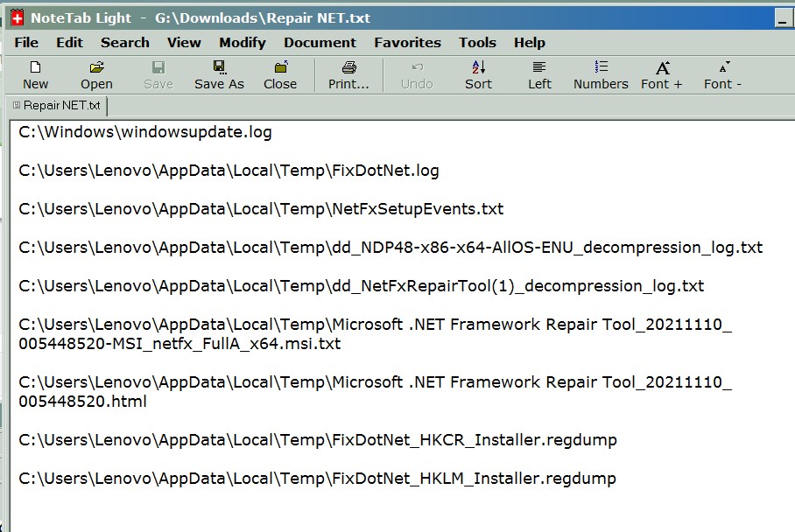
Task: Open a file with the Open icon
Action: point(96,75)
